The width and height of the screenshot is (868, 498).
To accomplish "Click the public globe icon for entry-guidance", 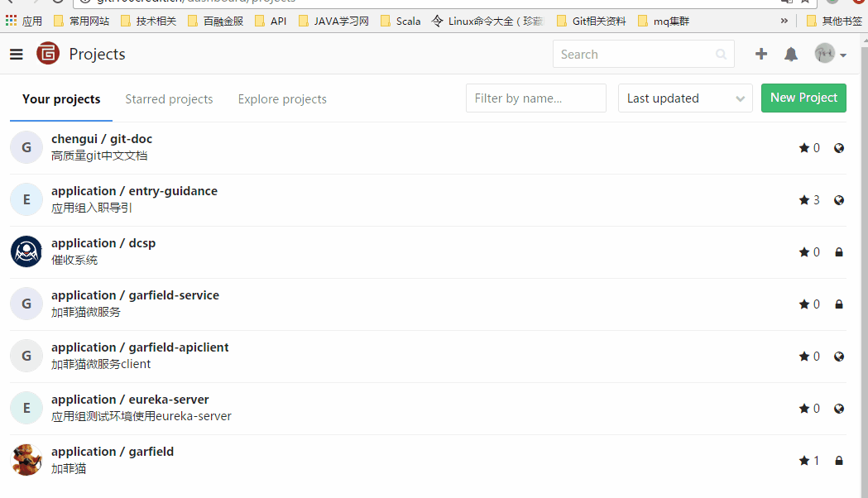I will [x=839, y=199].
